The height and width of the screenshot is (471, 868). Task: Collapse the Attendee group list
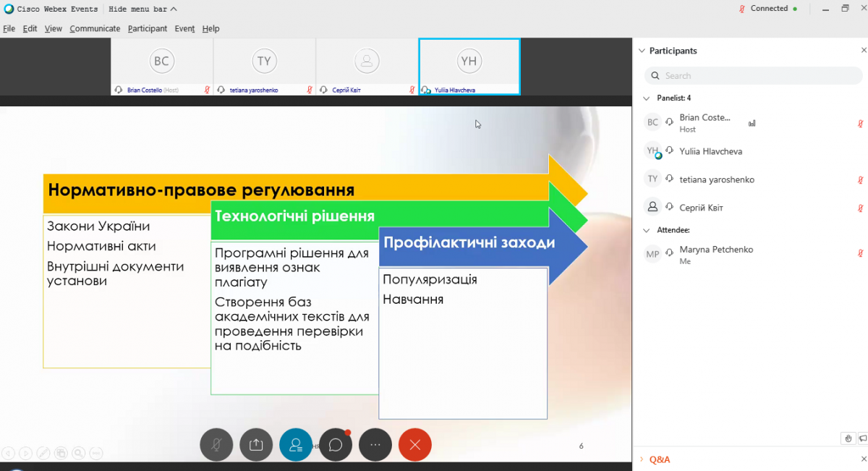click(647, 230)
